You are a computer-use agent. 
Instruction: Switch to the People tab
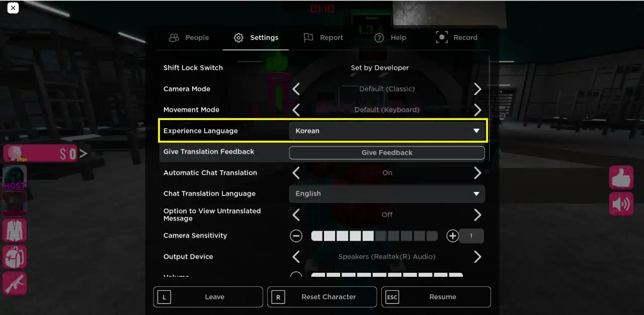(x=189, y=38)
